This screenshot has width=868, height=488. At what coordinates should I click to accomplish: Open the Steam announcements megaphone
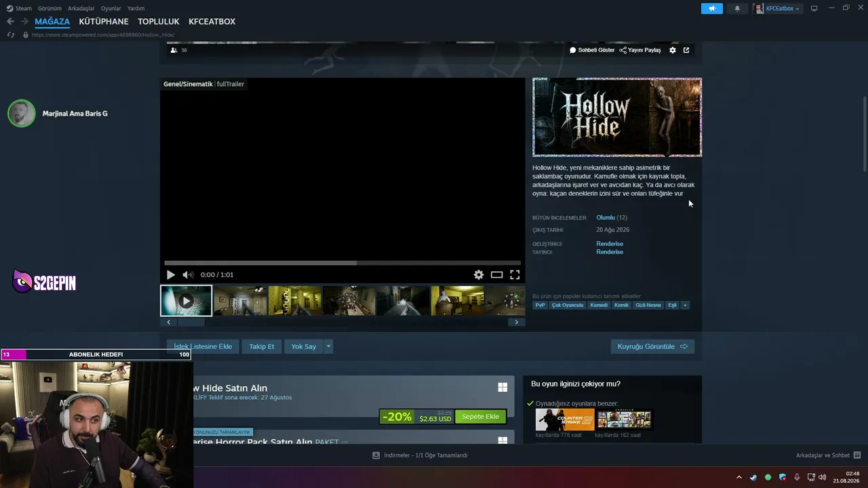tap(712, 8)
